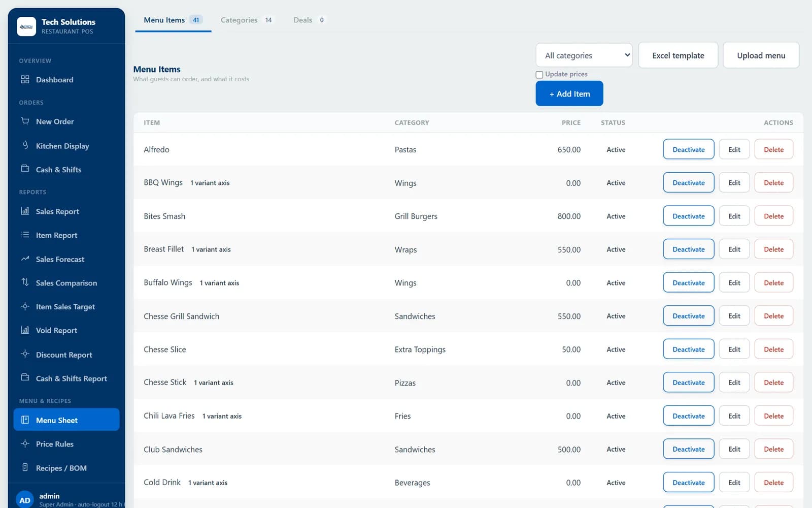The height and width of the screenshot is (508, 812).
Task: Click the admin AD avatar
Action: coord(25,500)
